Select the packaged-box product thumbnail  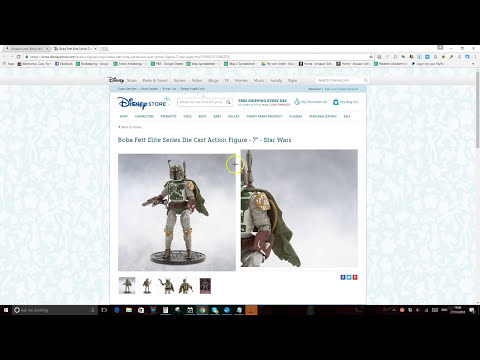[205, 286]
